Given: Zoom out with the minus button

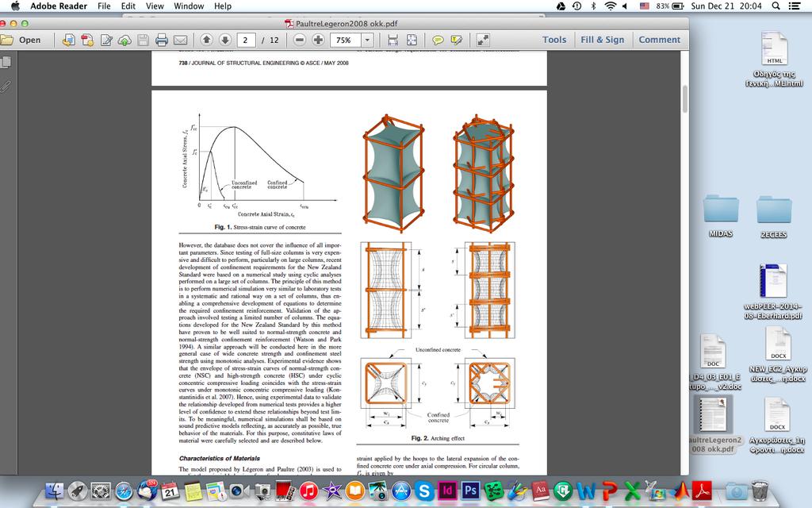Looking at the screenshot, I should pos(299,40).
